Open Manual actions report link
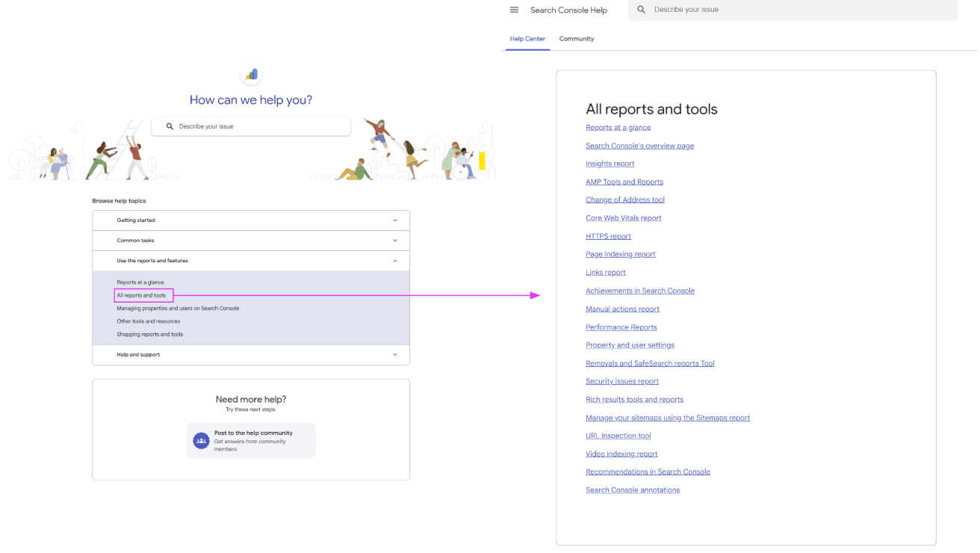980x553 pixels. click(x=623, y=309)
